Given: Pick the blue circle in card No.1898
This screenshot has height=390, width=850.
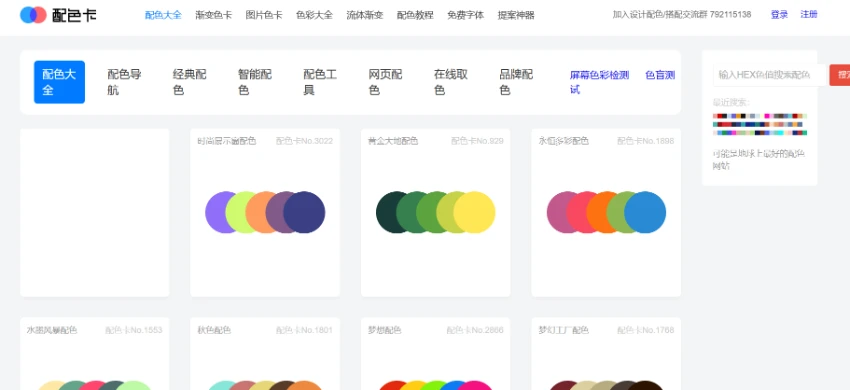Looking at the screenshot, I should pos(645,212).
